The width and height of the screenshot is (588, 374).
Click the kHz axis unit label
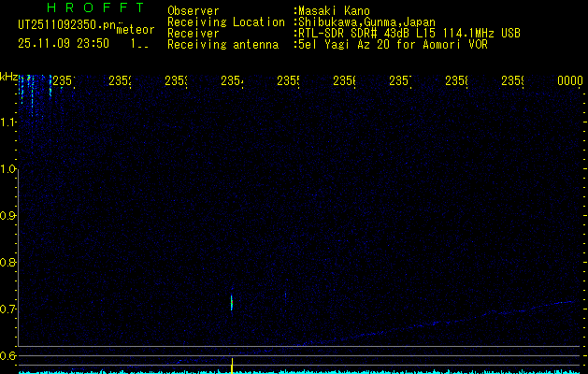pyautogui.click(x=9, y=78)
